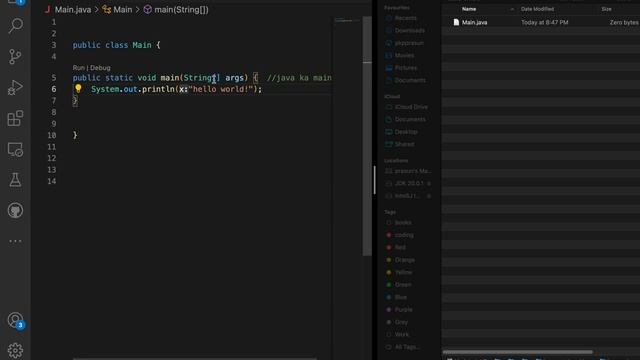Screen dimensions: 640x360
Task: Filter by the Yellow tag in Finder
Action: [x=403, y=272]
